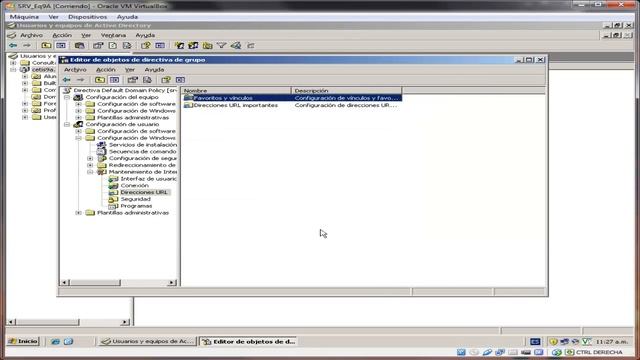
Task: Expand Configuración de seguridad node
Action: click(90, 158)
